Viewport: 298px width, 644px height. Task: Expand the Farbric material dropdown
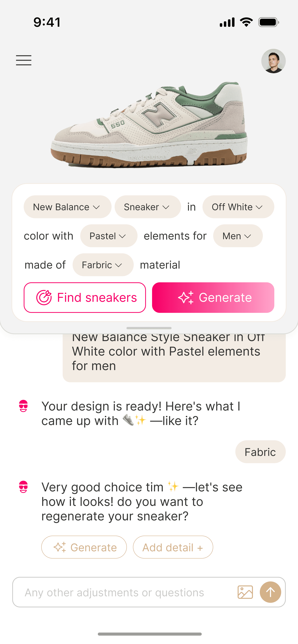click(x=103, y=265)
